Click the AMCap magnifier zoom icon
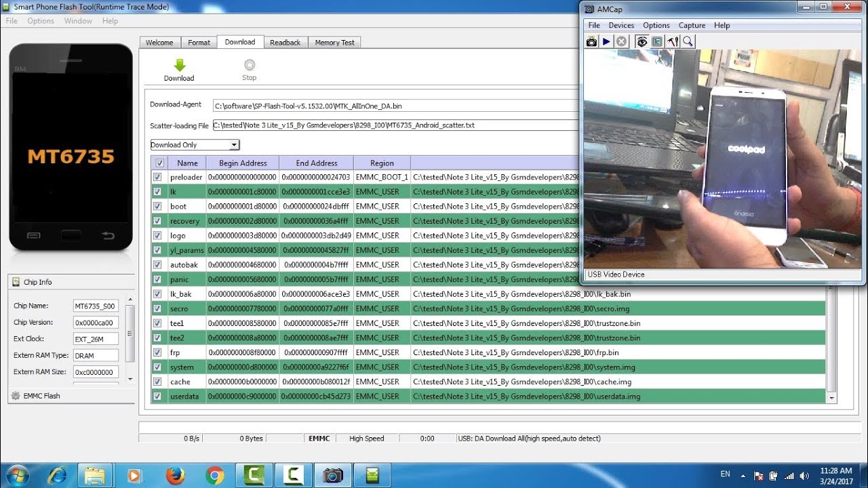868x488 pixels. click(688, 41)
